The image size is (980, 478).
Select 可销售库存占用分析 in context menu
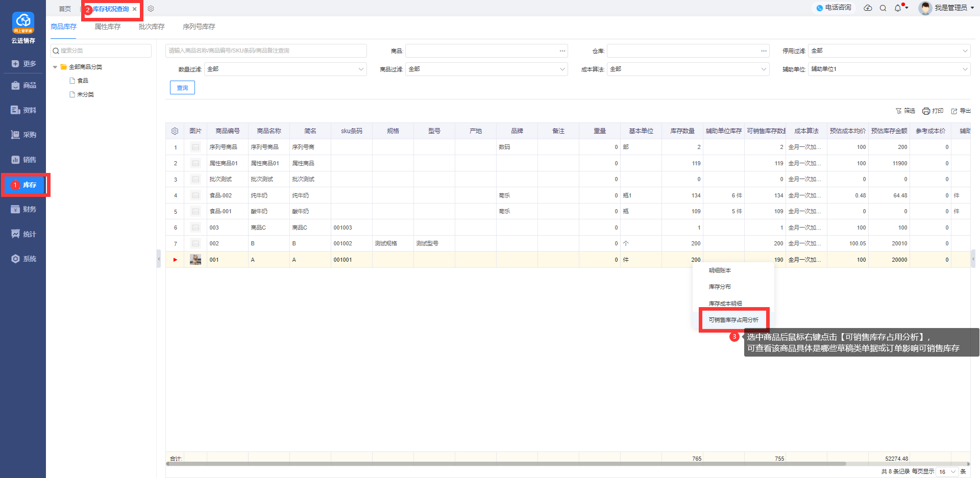pos(733,320)
